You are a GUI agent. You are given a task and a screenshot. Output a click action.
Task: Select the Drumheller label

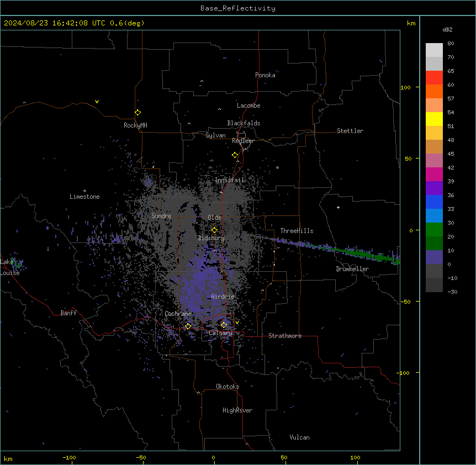point(352,269)
